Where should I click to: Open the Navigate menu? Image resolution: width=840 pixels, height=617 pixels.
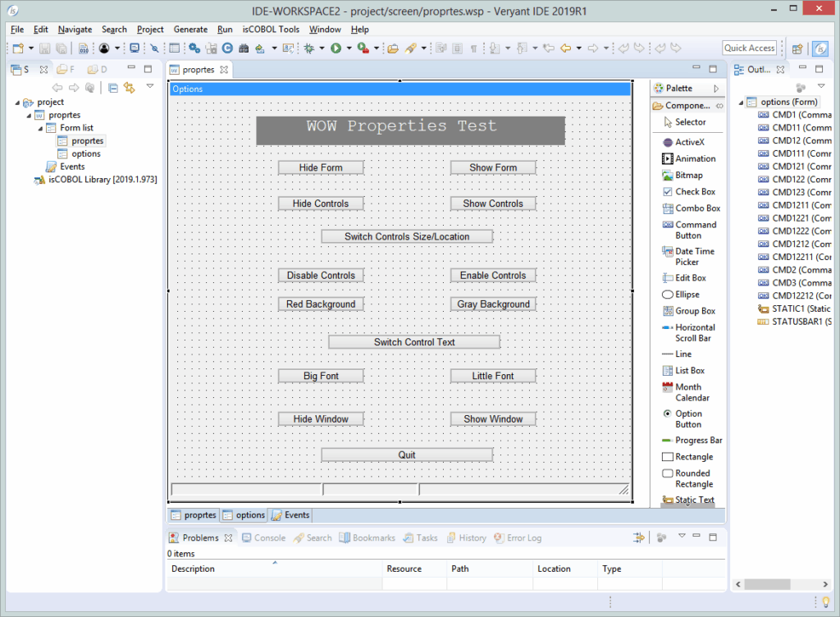click(x=75, y=30)
